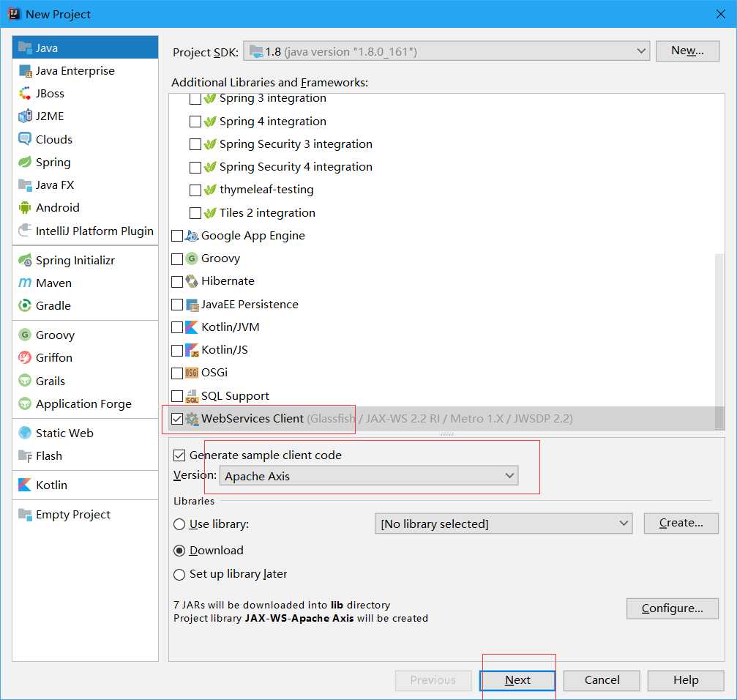Pick the Spring leaf icon in sidebar

[25, 163]
